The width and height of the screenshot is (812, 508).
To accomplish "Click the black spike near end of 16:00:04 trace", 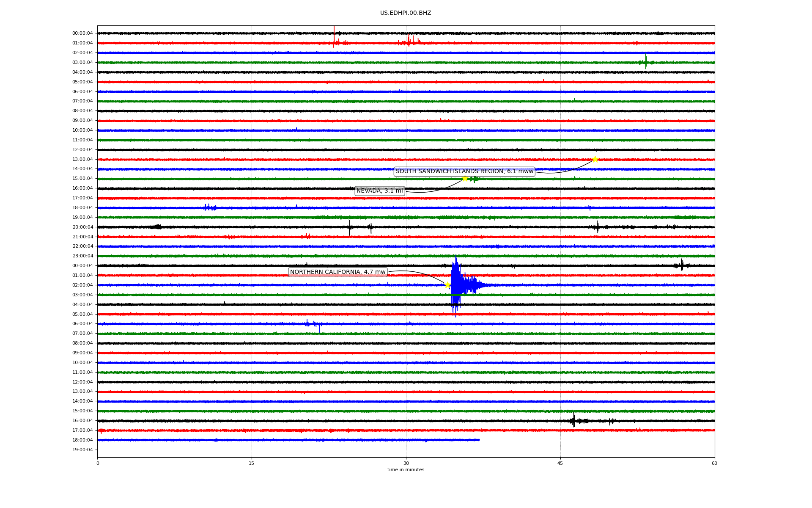I will coord(573,420).
